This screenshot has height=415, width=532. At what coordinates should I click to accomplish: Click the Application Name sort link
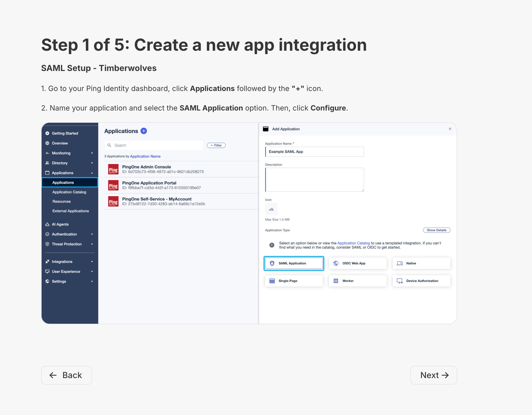145,156
